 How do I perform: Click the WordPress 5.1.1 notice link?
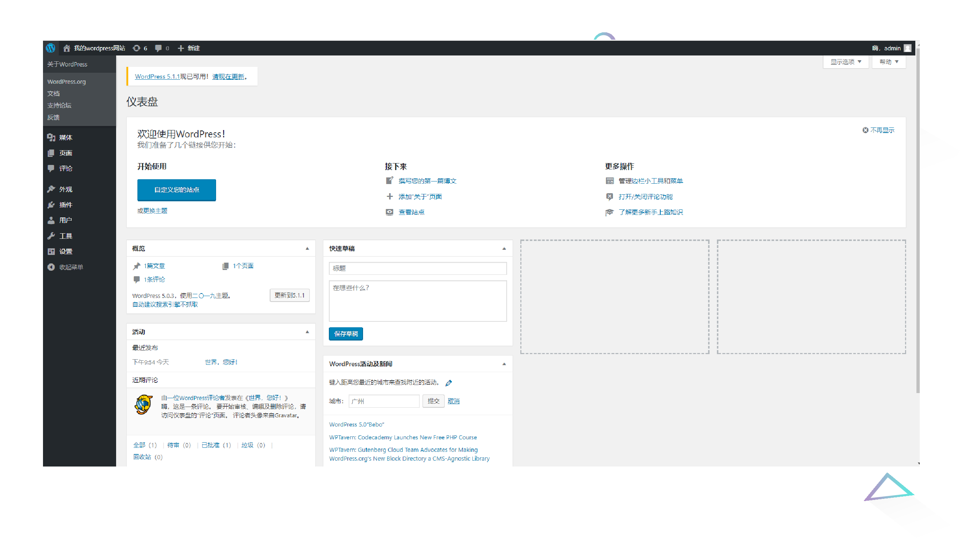(x=157, y=76)
